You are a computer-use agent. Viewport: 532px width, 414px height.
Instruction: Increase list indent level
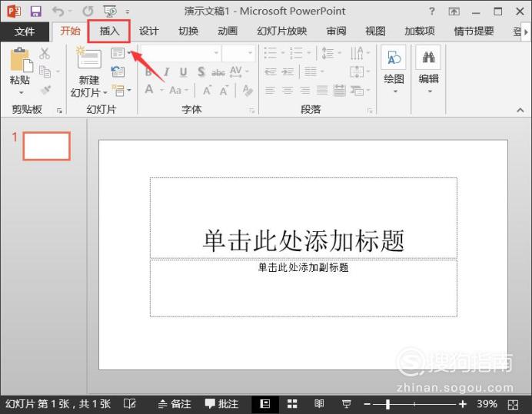(288, 71)
